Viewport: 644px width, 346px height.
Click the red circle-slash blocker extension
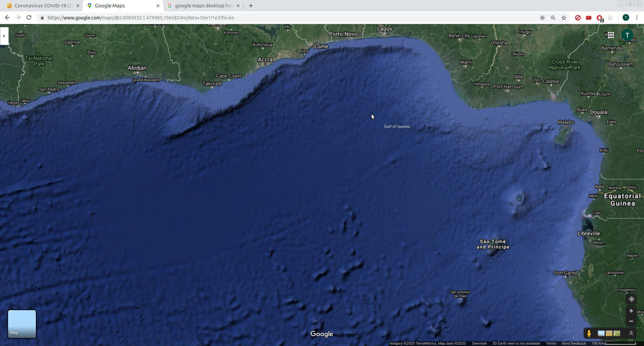pyautogui.click(x=578, y=18)
